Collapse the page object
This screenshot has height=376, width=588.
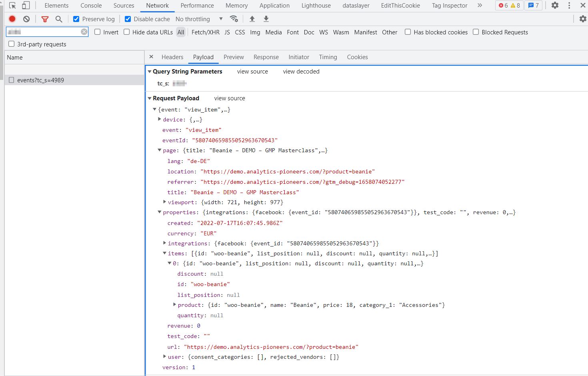pyautogui.click(x=160, y=150)
